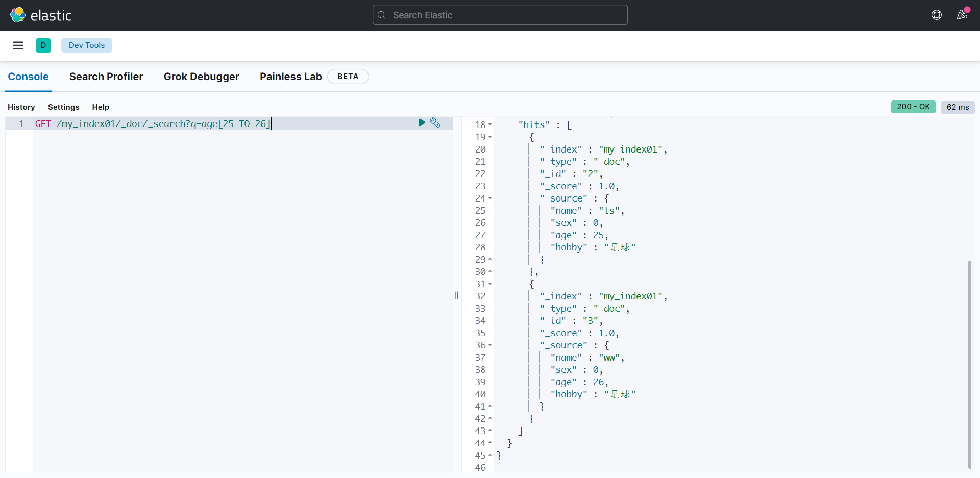
Task: Click the fold marker at line 43
Action: pos(490,431)
